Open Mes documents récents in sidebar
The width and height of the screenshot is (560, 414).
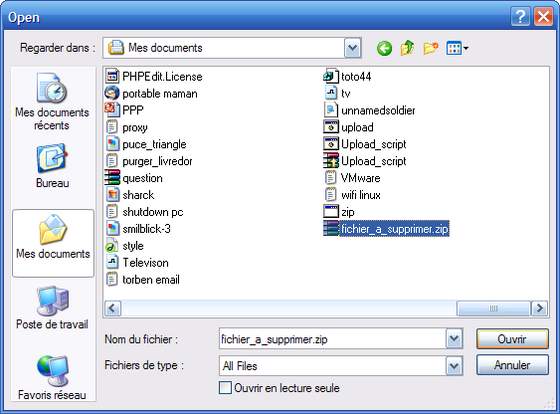coord(52,101)
